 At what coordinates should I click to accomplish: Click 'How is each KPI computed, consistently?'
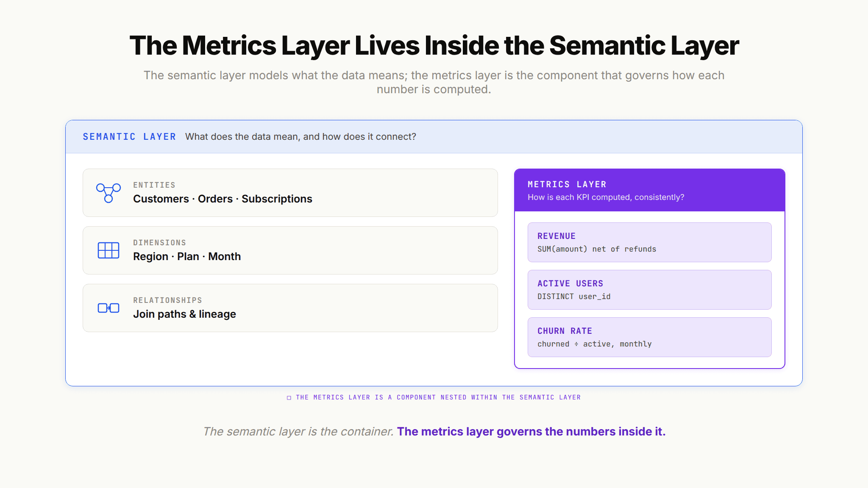(x=606, y=197)
